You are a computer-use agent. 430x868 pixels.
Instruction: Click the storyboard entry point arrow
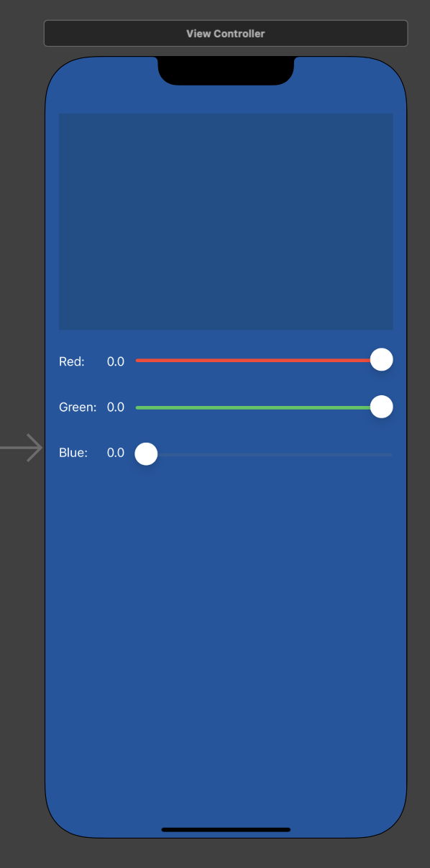coord(22,447)
